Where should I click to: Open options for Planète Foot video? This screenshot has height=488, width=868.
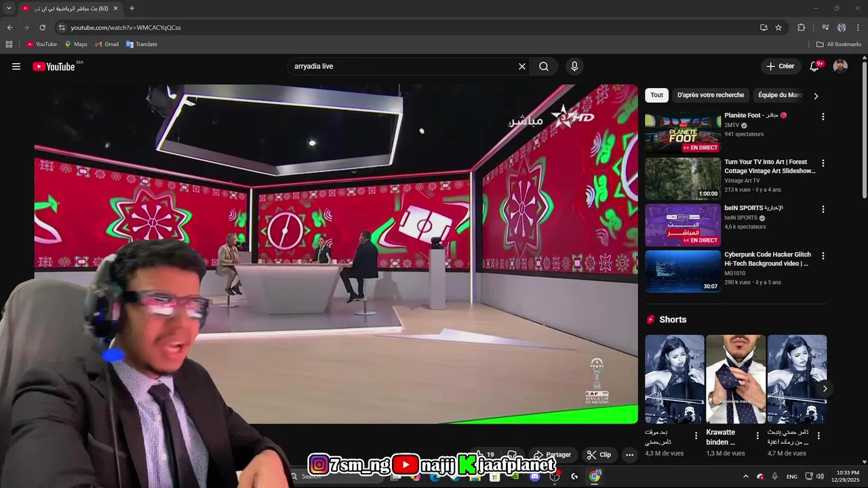point(823,117)
